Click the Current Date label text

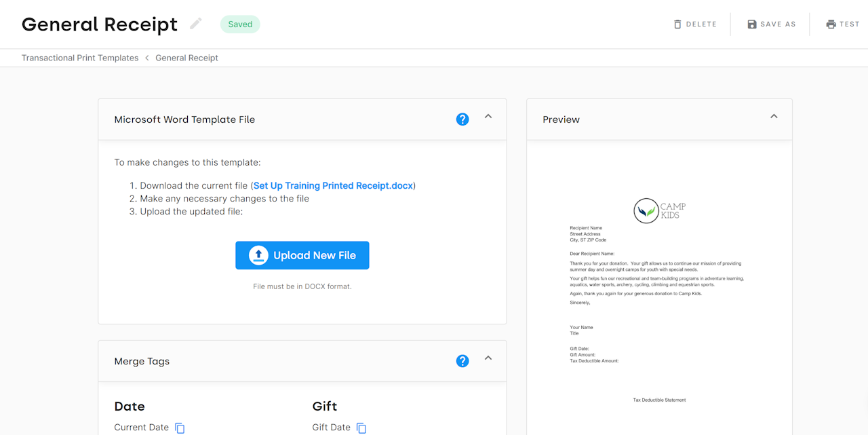(x=142, y=428)
